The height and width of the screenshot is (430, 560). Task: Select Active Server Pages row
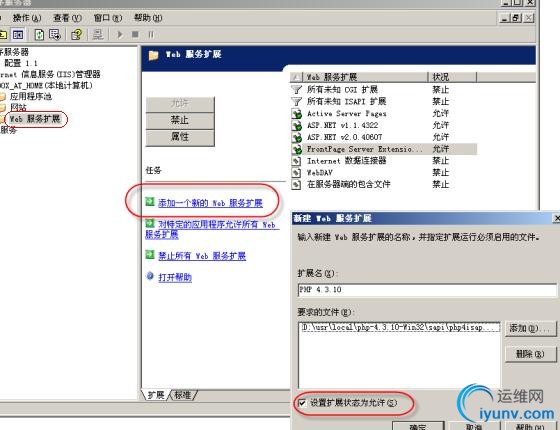point(384,114)
